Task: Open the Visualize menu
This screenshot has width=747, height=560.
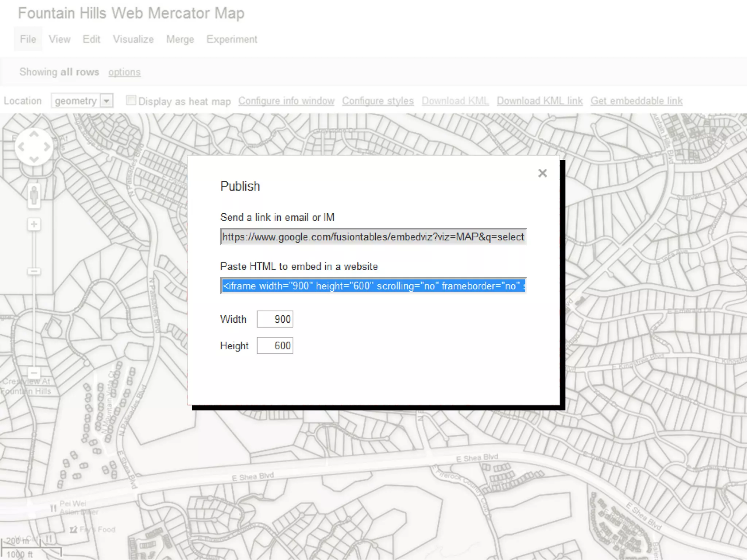Action: [x=133, y=39]
